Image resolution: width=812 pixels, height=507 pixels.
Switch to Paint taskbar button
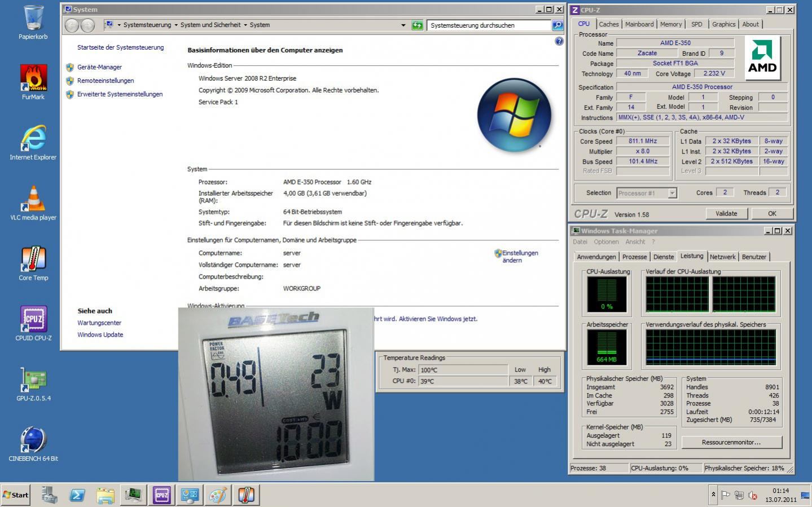218,495
